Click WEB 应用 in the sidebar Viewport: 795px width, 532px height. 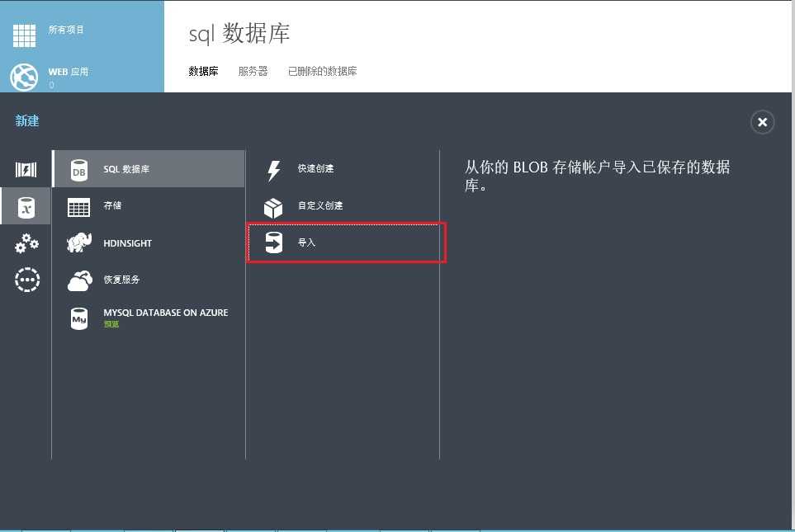coord(69,72)
